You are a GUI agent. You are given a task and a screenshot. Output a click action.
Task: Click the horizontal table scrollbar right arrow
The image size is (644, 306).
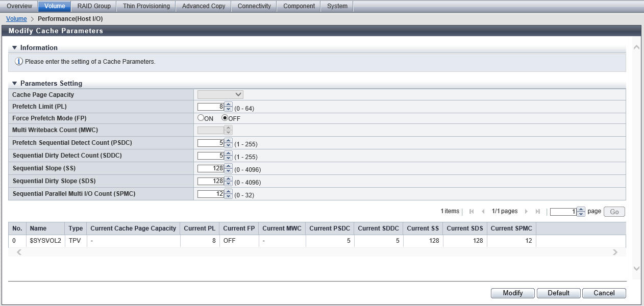[x=615, y=252]
